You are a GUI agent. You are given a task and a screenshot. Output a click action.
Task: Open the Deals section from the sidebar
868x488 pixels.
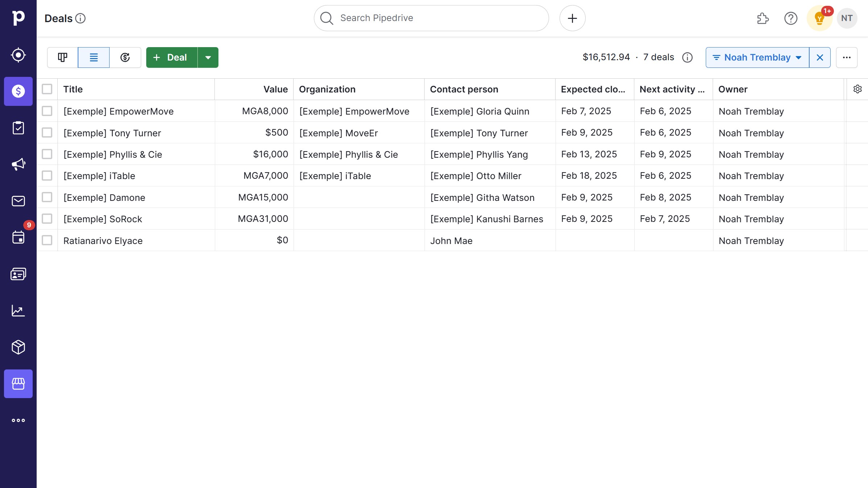point(18,91)
